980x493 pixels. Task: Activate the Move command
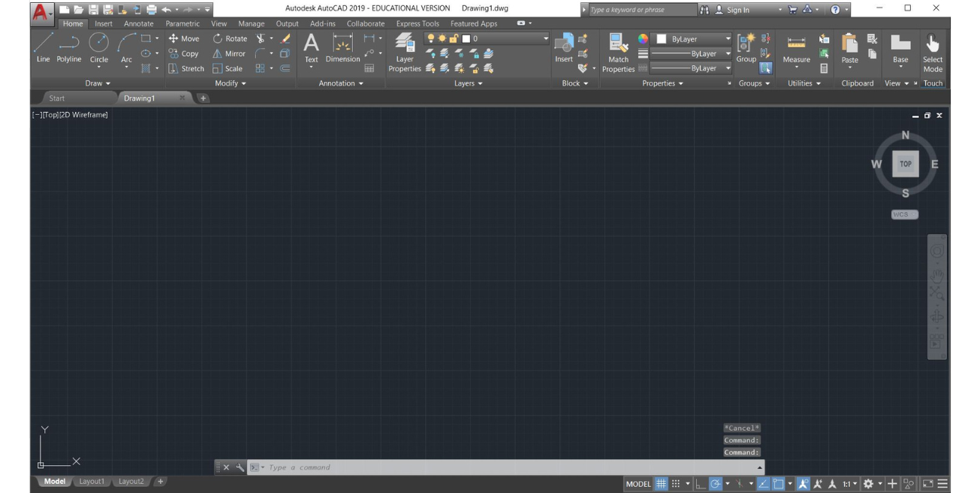pos(184,38)
